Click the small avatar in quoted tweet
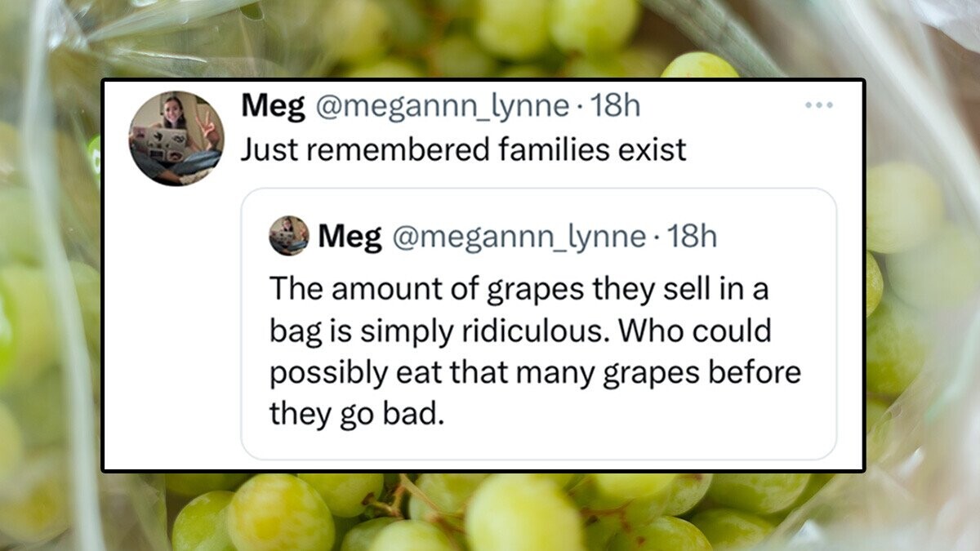This screenshot has height=551, width=980. pos(289,236)
